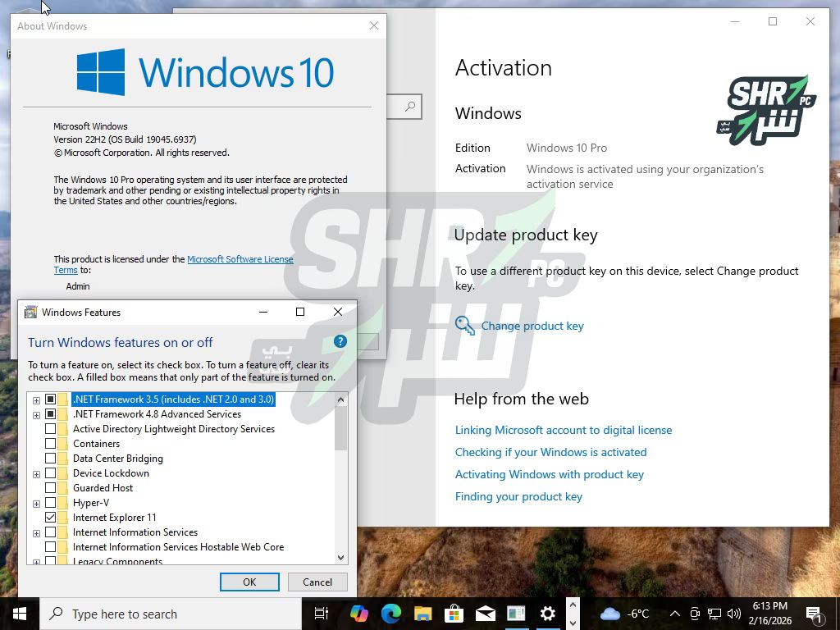Confirm Windows Features with OK
Image resolution: width=840 pixels, height=630 pixels.
tap(249, 582)
